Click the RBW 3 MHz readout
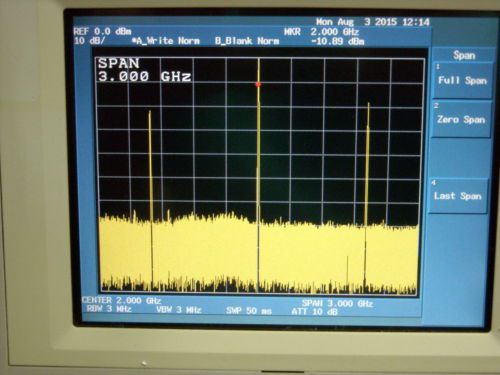 click(x=109, y=309)
